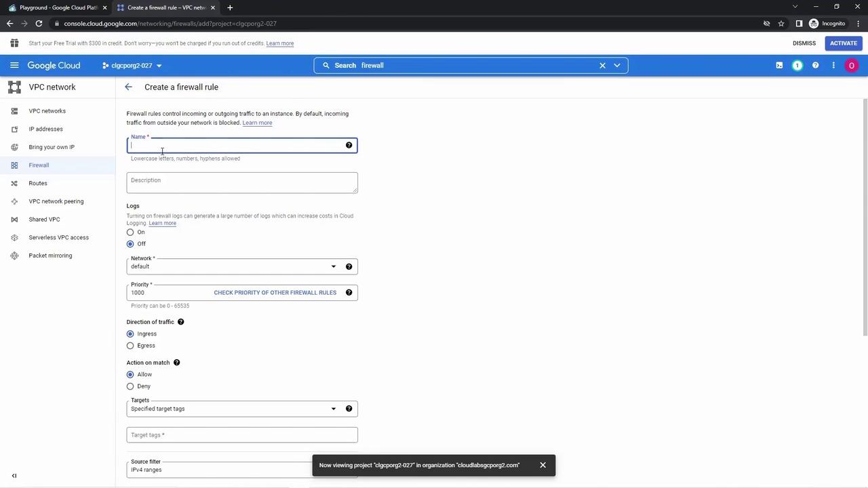Collapse the left navigation panel
The width and height of the screenshot is (868, 488).
click(14, 476)
